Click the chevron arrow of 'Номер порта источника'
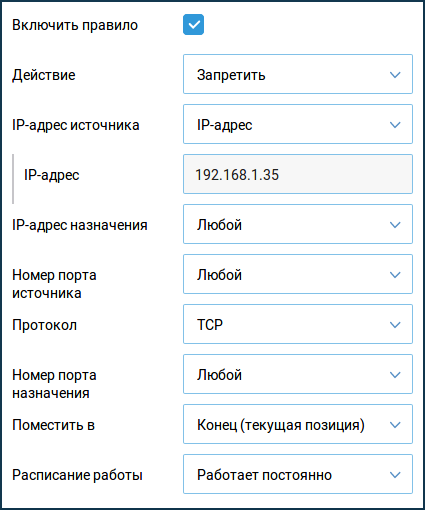This screenshot has width=425, height=510. coord(395,275)
